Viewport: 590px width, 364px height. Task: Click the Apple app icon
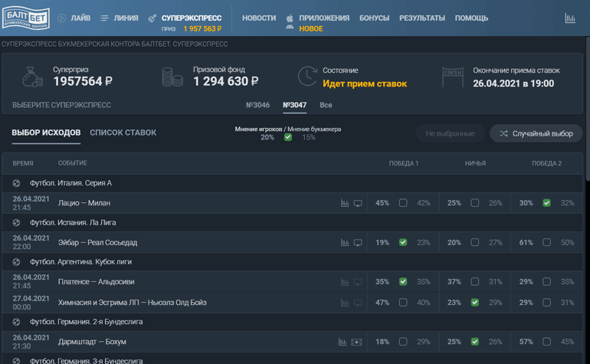(x=290, y=18)
